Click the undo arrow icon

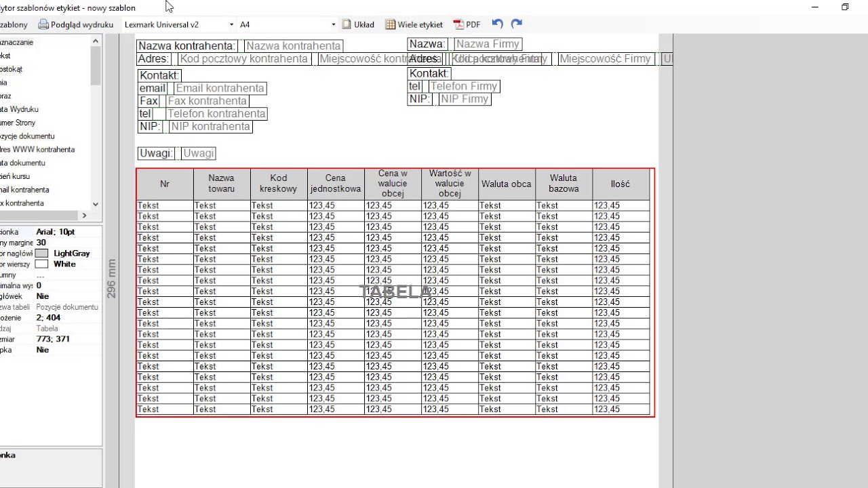pyautogui.click(x=498, y=24)
